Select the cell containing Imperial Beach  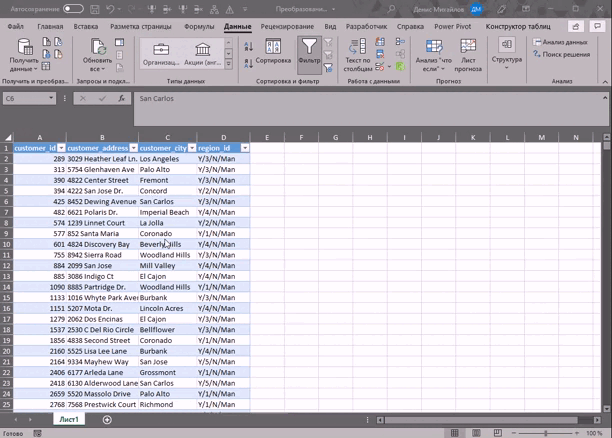167,212
